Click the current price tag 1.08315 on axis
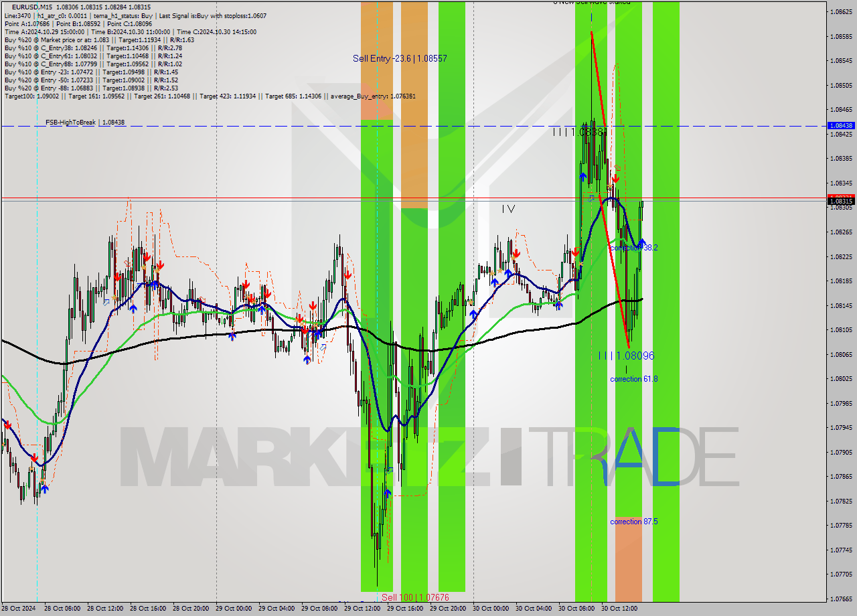Screen dimensions: 857x616 (x=840, y=201)
